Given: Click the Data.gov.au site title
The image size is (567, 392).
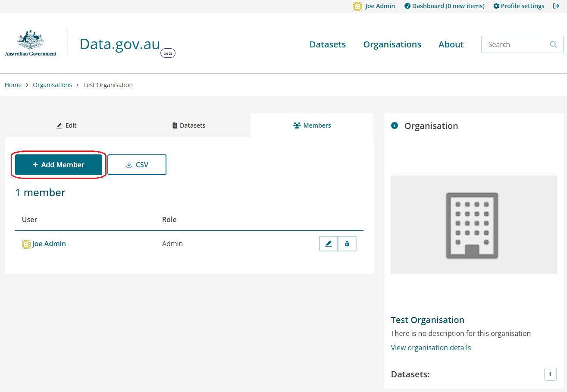Looking at the screenshot, I should coord(120,44).
